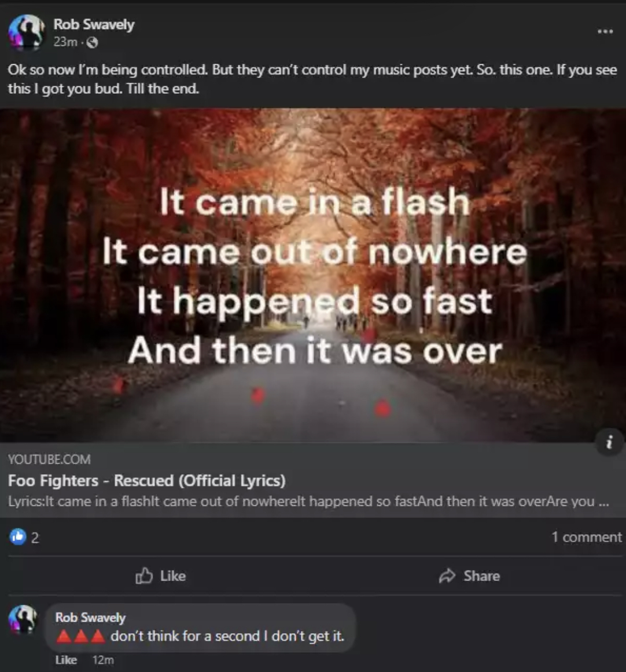Viewport: 626px width, 672px height.
Task: Click the share arrow icon
Action: tap(447, 576)
